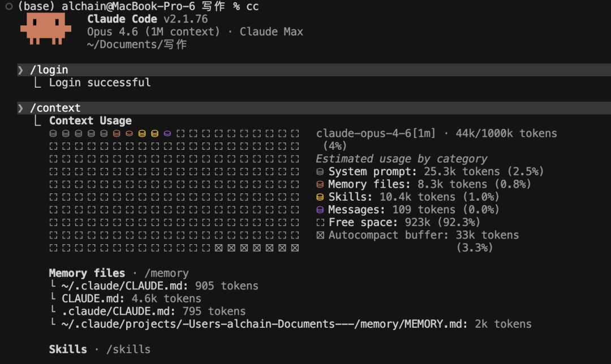
Task: Click the ~/Documents/写作 working directory path
Action: click(136, 45)
